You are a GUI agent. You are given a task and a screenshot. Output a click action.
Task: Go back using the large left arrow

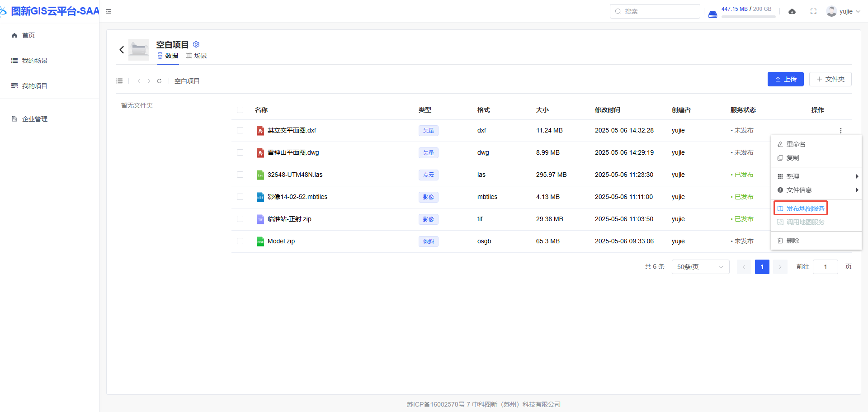pyautogui.click(x=121, y=50)
